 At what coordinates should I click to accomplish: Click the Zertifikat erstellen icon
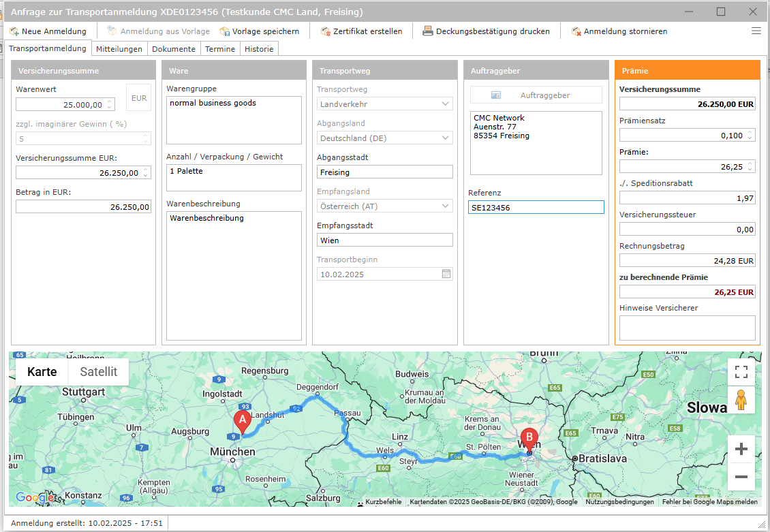point(326,31)
